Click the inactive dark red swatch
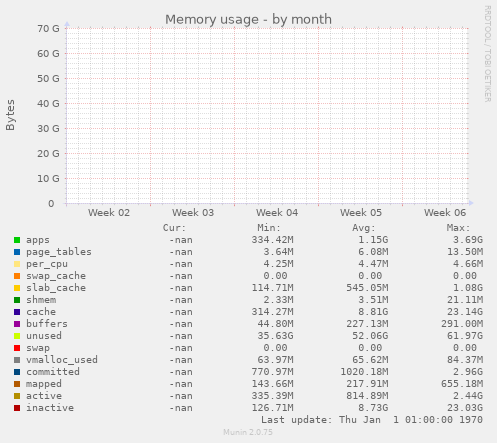This screenshot has height=443, width=497. (17, 408)
